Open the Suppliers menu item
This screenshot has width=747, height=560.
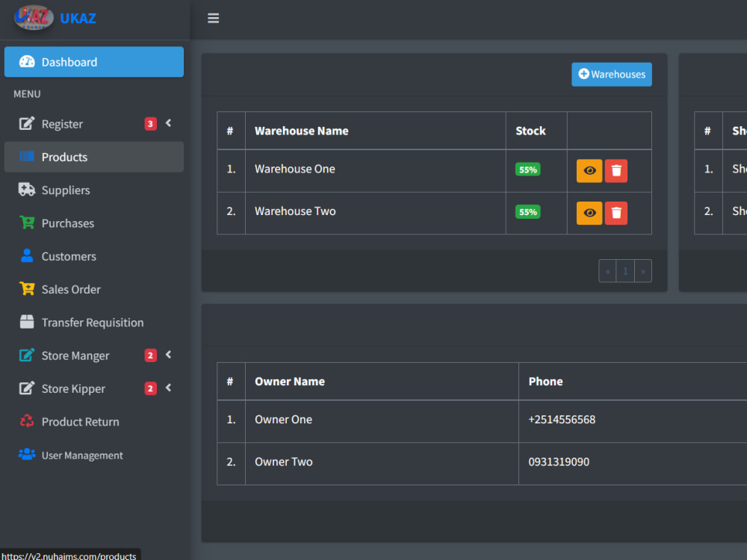(94, 190)
